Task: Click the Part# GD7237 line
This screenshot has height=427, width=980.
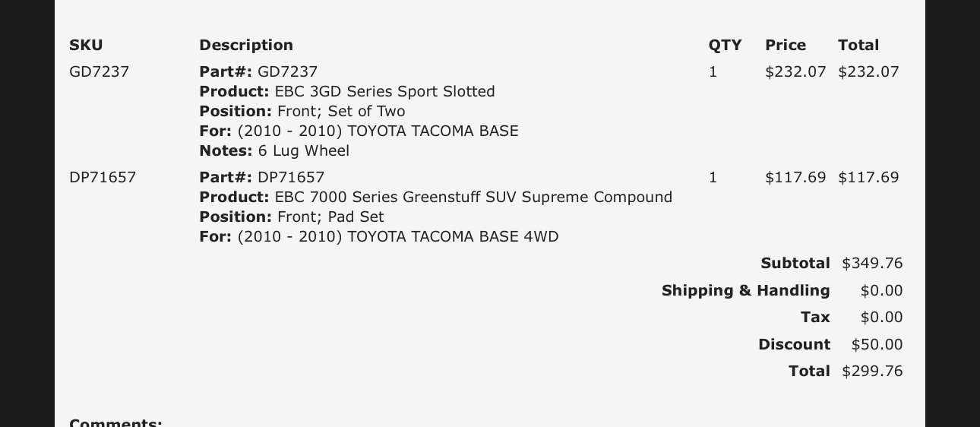Action: click(258, 71)
